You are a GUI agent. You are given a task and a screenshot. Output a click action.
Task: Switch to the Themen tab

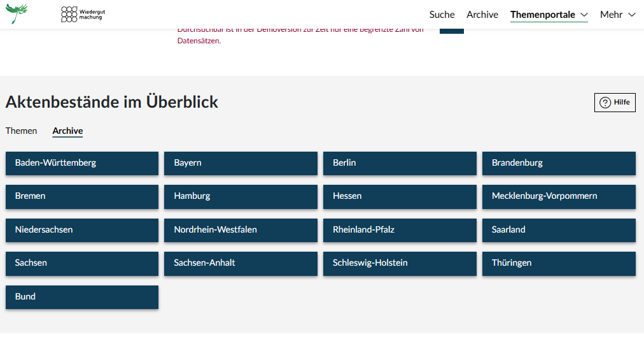(21, 131)
